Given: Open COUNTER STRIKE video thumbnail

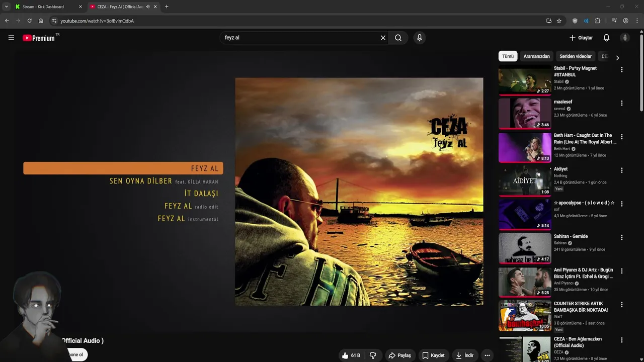Looking at the screenshot, I should click(525, 316).
